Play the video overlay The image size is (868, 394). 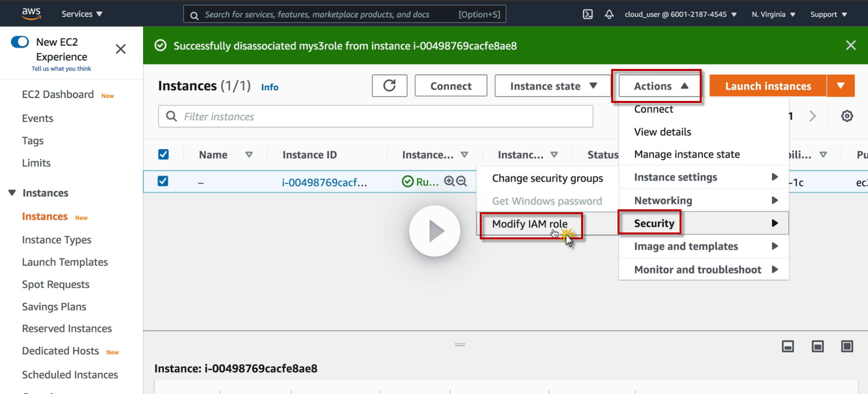pyautogui.click(x=434, y=231)
